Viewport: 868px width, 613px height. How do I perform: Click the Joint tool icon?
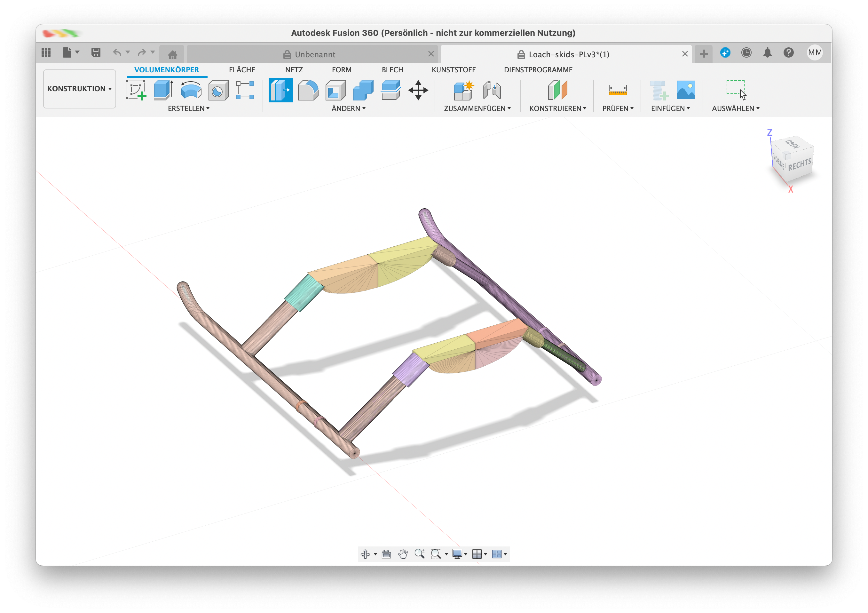coord(492,90)
